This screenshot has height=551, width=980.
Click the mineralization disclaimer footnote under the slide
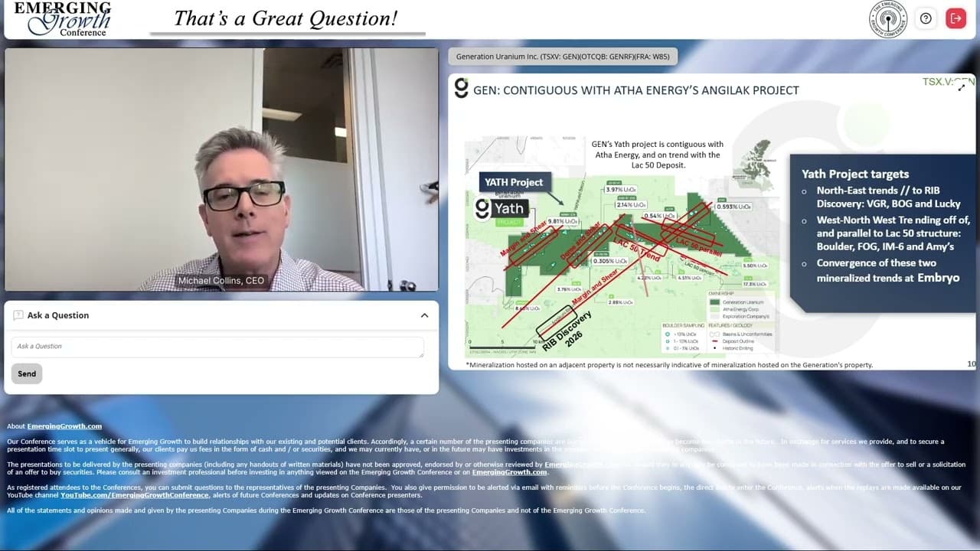coord(669,365)
